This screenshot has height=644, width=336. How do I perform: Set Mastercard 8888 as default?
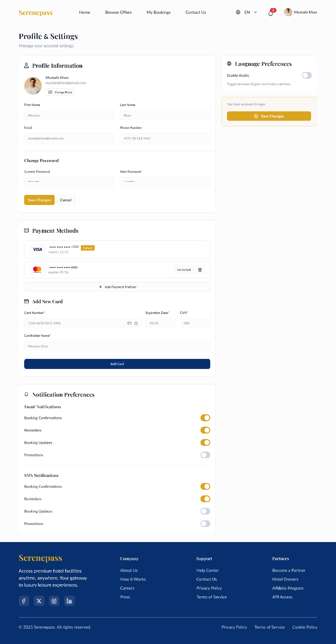pyautogui.click(x=184, y=270)
